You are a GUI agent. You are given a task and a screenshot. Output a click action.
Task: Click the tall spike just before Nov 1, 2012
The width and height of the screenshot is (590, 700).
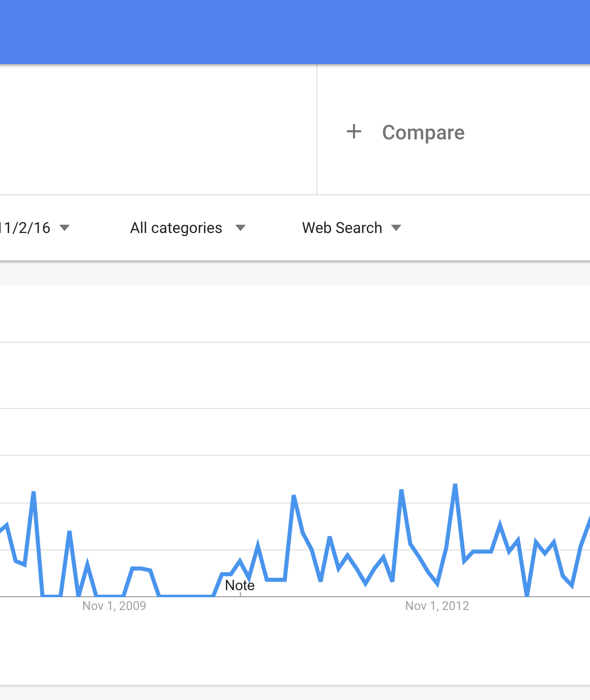click(401, 491)
